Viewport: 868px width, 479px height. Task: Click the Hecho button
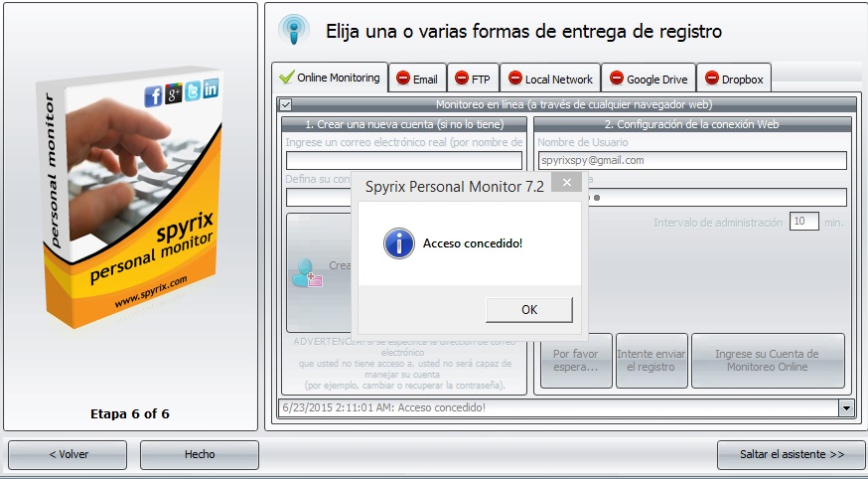(x=200, y=454)
